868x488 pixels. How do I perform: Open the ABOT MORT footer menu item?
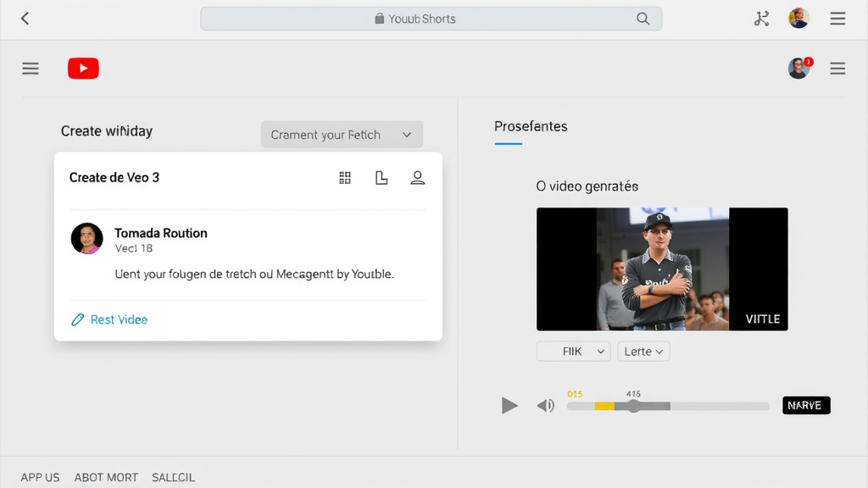click(x=106, y=477)
